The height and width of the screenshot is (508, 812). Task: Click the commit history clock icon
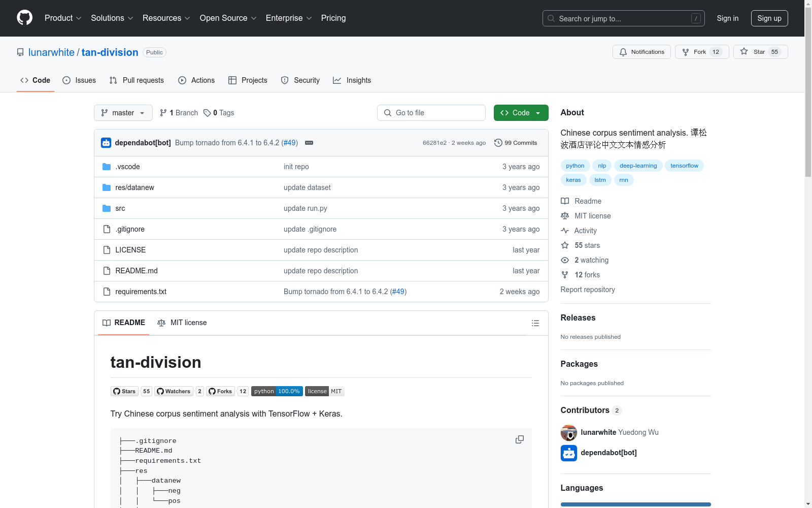tap(498, 143)
